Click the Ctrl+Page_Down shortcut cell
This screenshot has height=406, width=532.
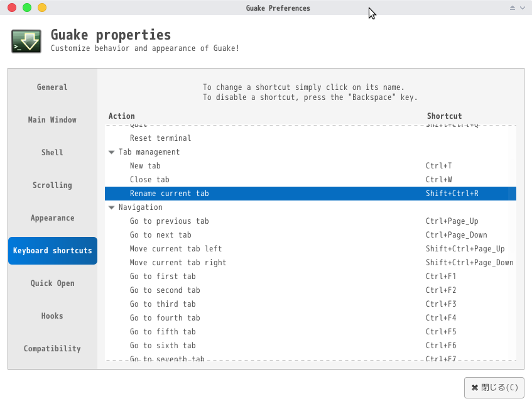[x=457, y=235]
